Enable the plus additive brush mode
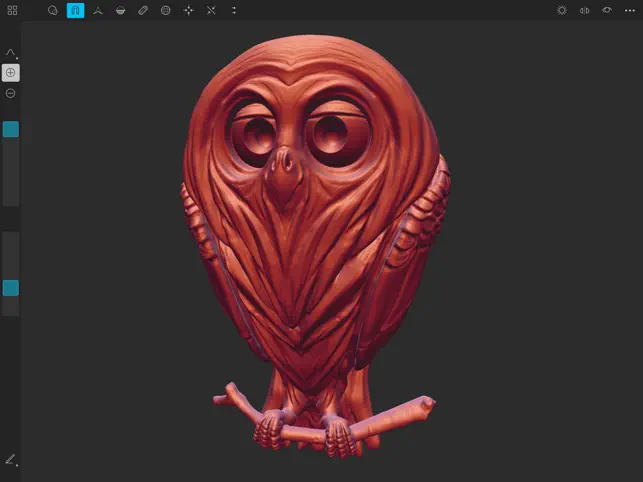Viewport: 643px width, 482px height. point(11,73)
